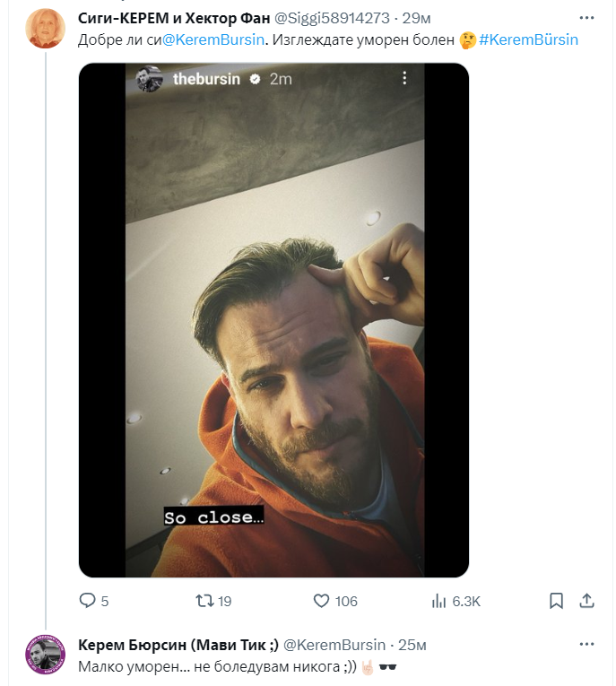The image size is (616, 686).
Task: Toggle bookmark on the tweet
Action: pyautogui.click(x=556, y=601)
